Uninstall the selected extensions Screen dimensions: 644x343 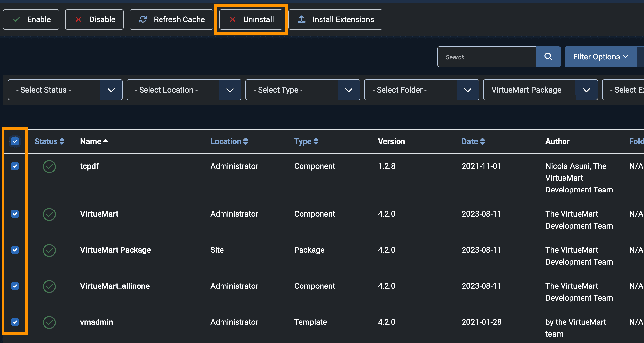click(x=251, y=19)
